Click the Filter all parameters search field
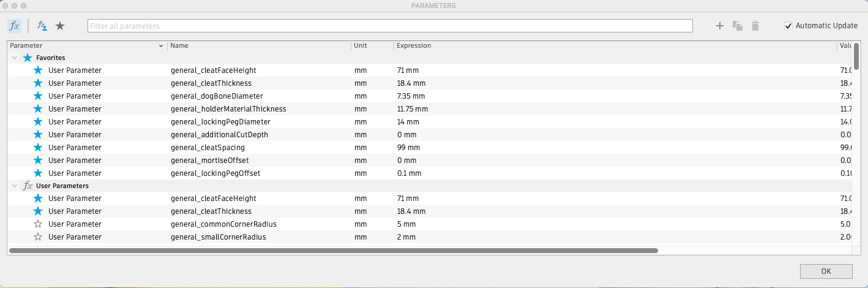 click(x=390, y=26)
